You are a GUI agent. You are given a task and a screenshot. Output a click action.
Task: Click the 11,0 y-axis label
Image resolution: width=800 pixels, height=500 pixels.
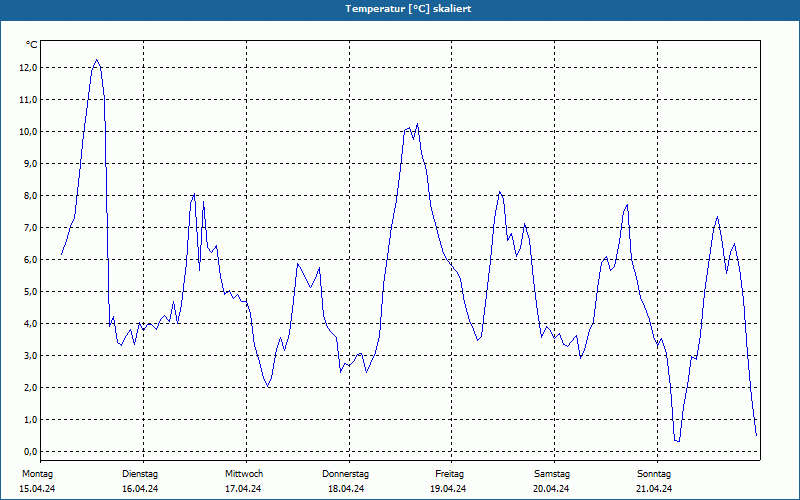click(x=28, y=99)
